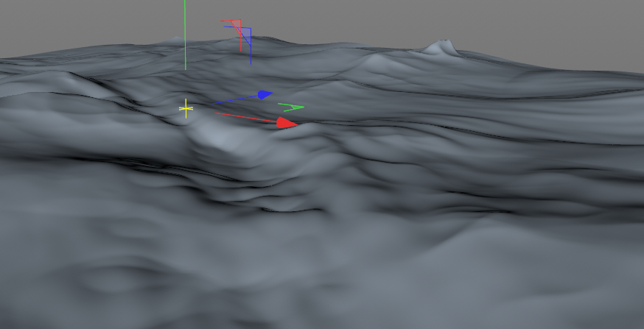The width and height of the screenshot is (644, 329).
Task: Grab the red X-axis arrow handle
Action: (287, 122)
